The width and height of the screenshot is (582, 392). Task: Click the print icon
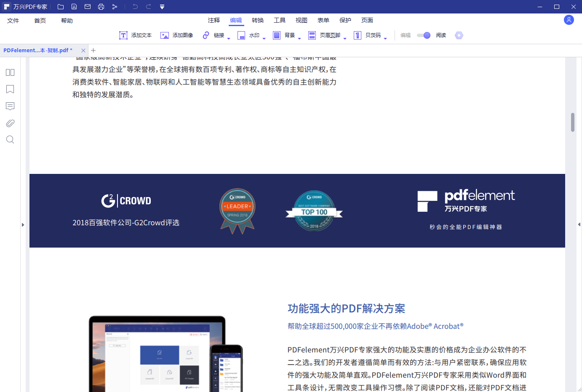(101, 6)
